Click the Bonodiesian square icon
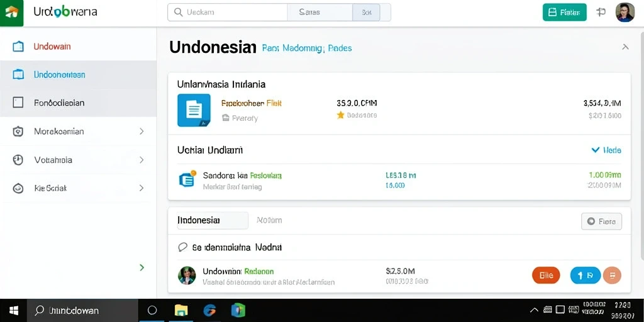 click(x=18, y=103)
